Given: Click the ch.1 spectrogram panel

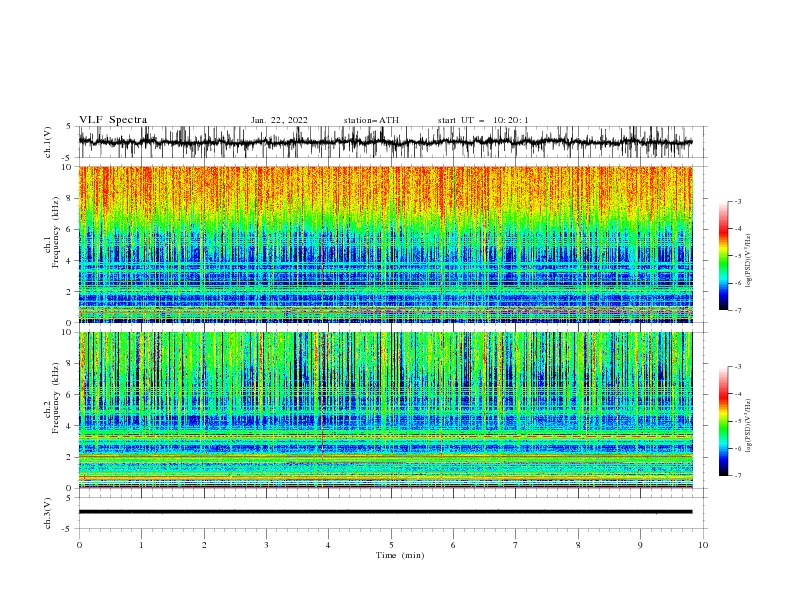Looking at the screenshot, I should pyautogui.click(x=385, y=244).
